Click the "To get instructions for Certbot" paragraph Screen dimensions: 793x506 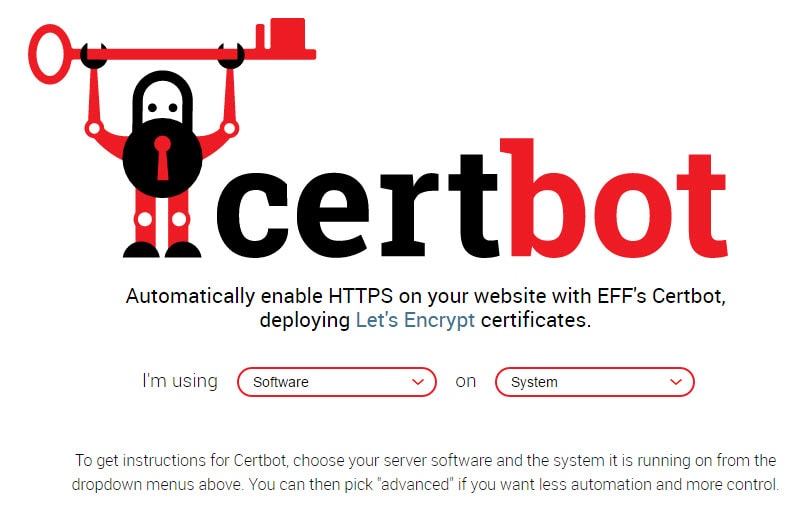tap(425, 472)
